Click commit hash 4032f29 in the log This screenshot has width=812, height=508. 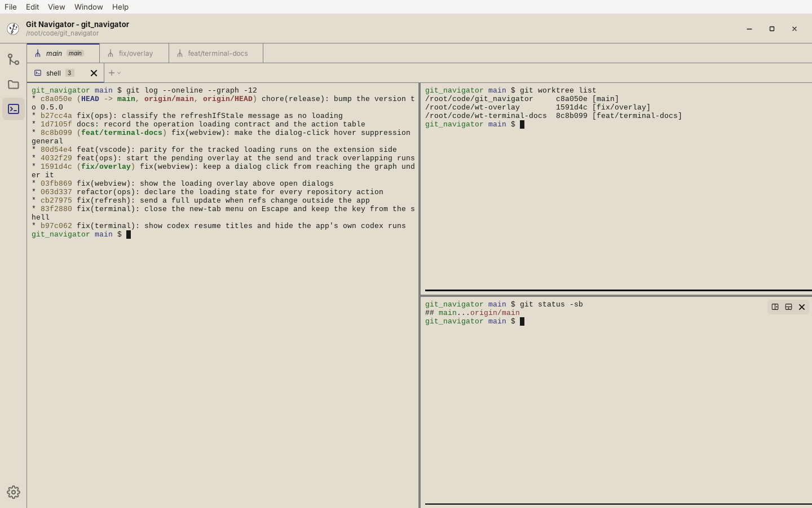pyautogui.click(x=56, y=158)
